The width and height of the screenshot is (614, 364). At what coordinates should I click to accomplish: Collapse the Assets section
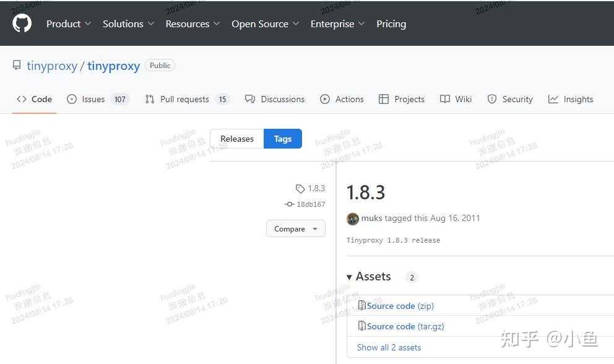[351, 277]
